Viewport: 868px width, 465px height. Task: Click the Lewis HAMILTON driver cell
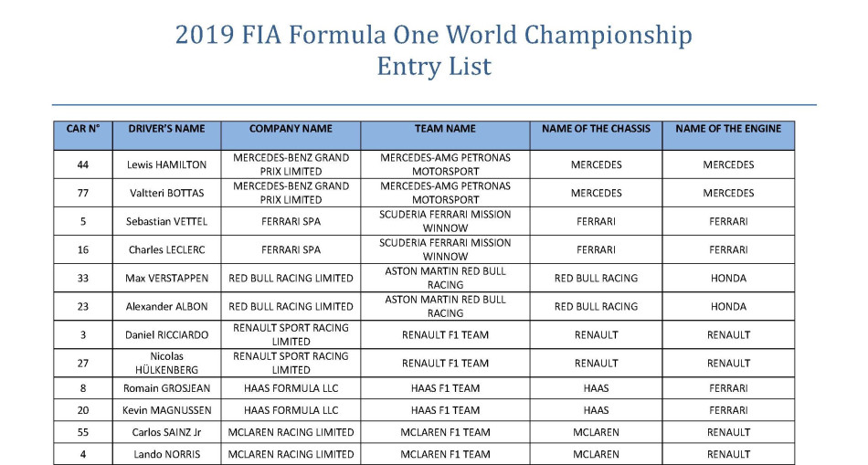coord(166,164)
